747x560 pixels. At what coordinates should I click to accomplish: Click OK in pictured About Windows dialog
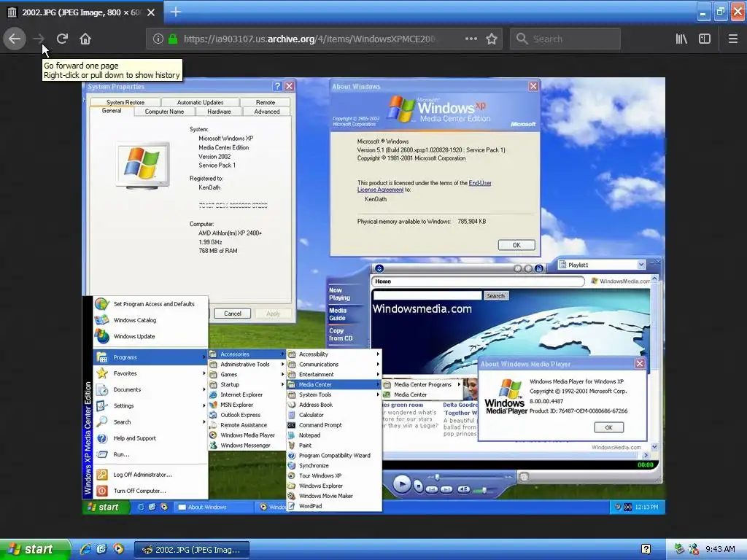pyautogui.click(x=516, y=245)
